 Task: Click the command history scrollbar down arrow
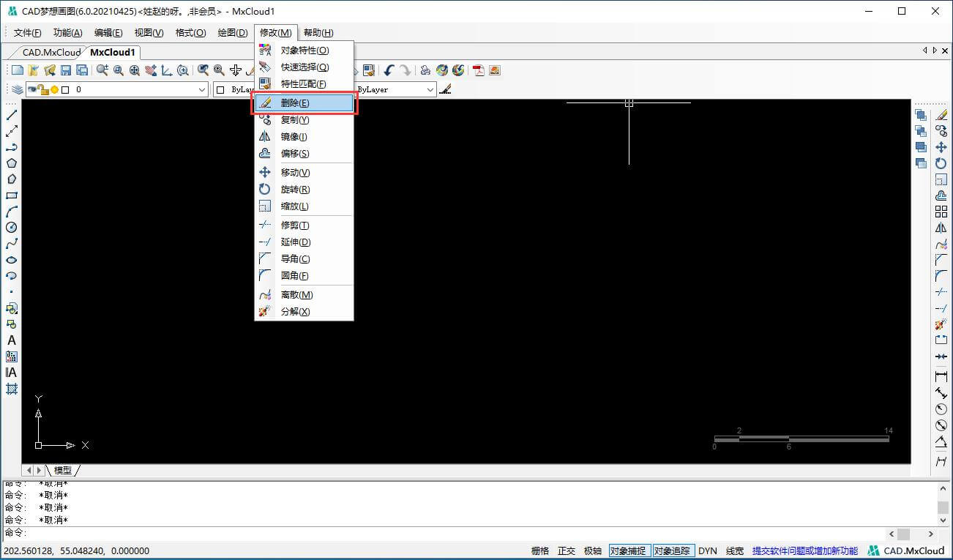tap(944, 520)
